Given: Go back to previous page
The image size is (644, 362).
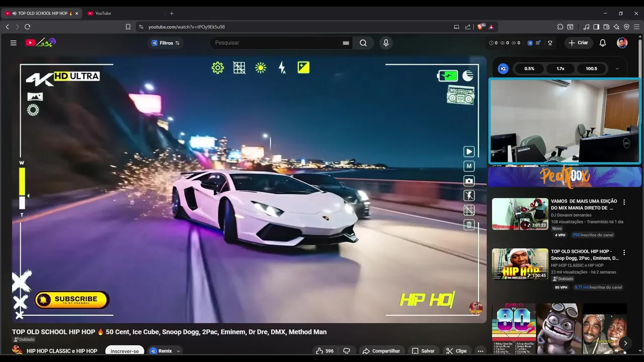Looking at the screenshot, I should (x=7, y=27).
